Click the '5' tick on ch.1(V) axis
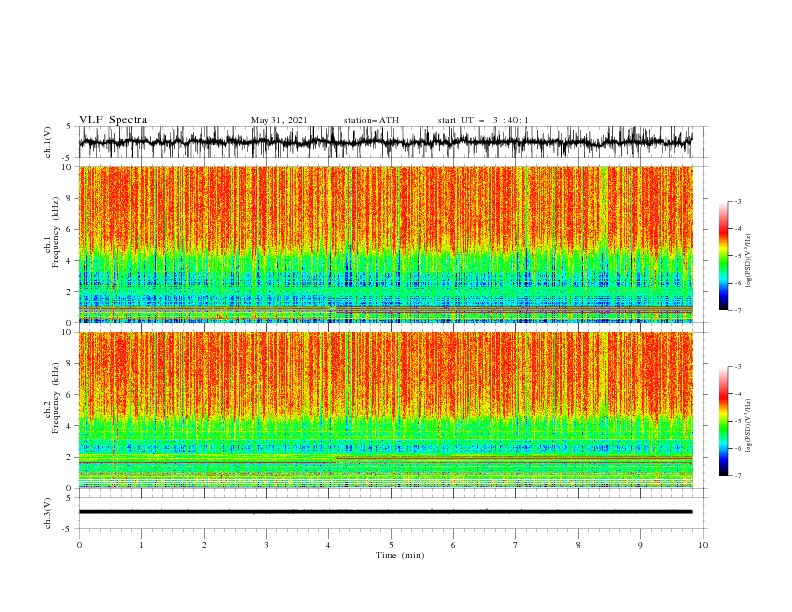 click(68, 126)
